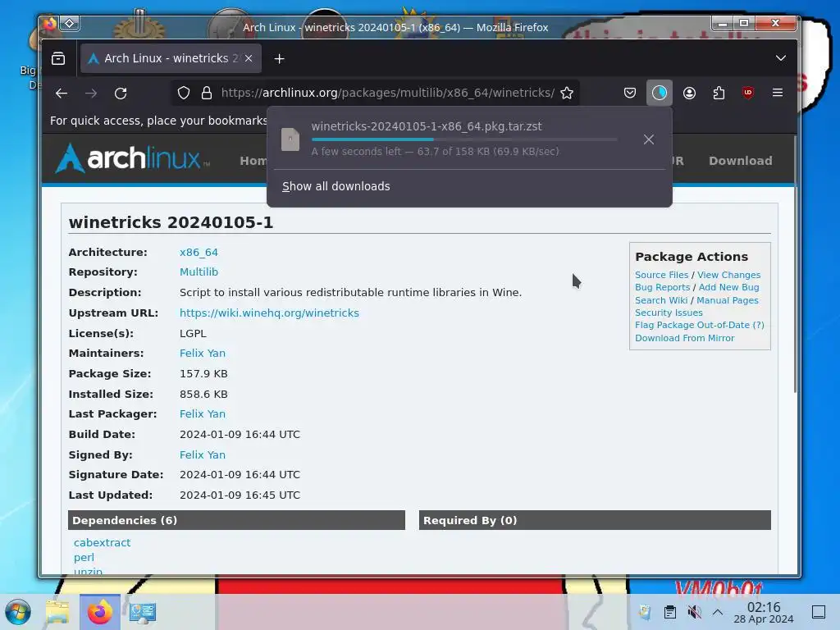Screen dimensions: 840x630
Task: Click the download progress bar
Action: coord(464,139)
